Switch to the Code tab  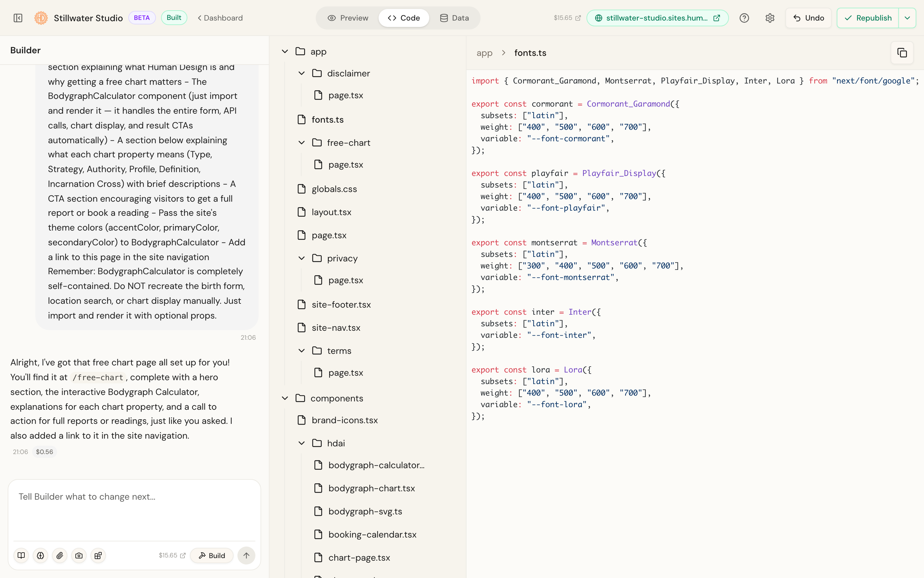[x=404, y=18]
